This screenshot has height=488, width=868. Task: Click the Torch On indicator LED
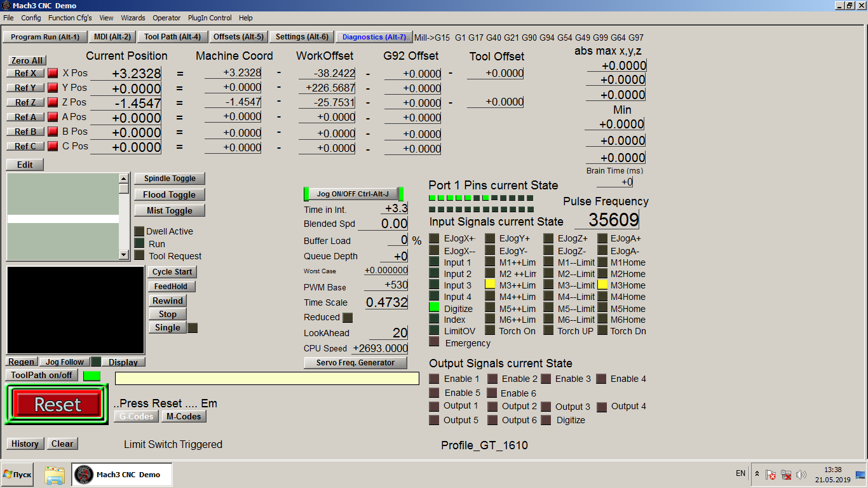coord(490,330)
